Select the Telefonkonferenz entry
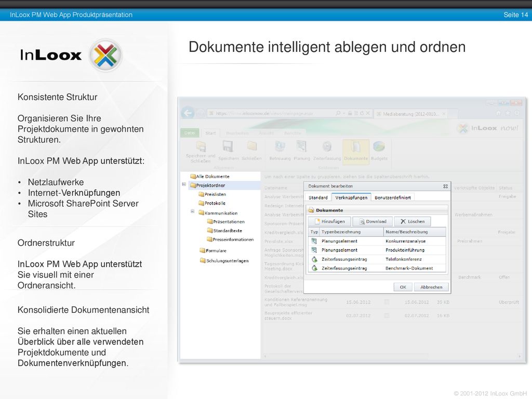The height and width of the screenshot is (399, 532). point(403,259)
